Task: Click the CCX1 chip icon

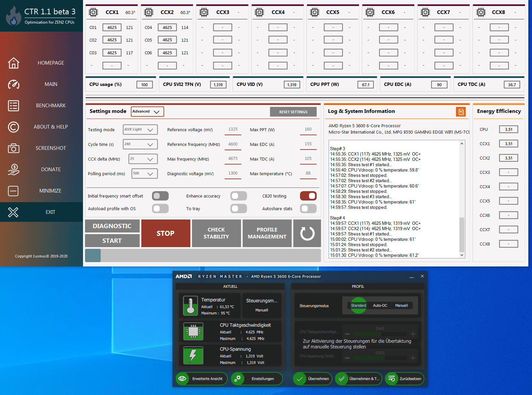Action: click(x=93, y=12)
